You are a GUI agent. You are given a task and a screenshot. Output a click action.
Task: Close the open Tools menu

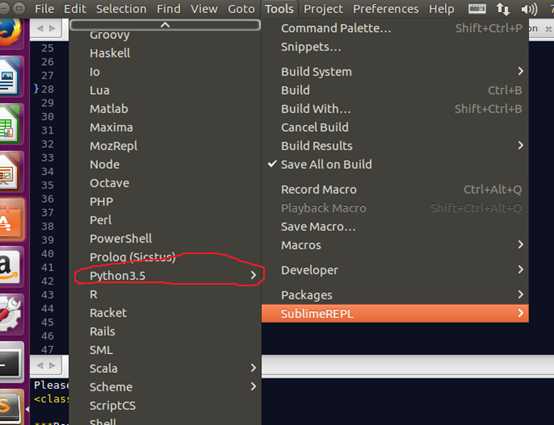(x=279, y=9)
